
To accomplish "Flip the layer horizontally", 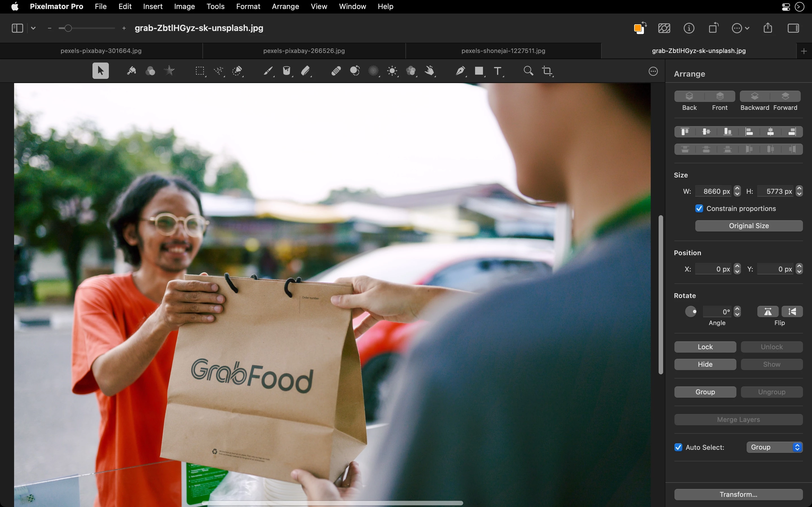I will (768, 312).
